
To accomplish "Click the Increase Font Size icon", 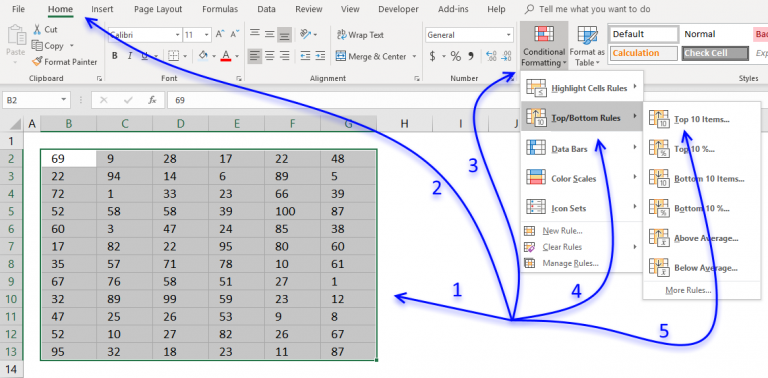I will click(x=220, y=34).
